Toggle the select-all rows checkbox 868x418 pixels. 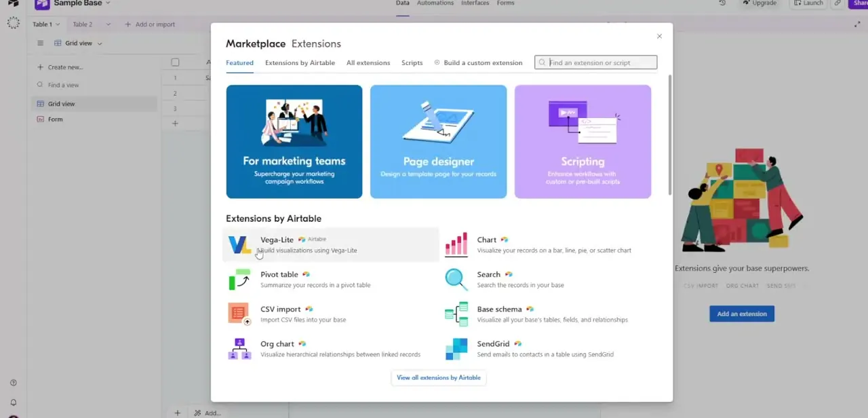click(175, 62)
